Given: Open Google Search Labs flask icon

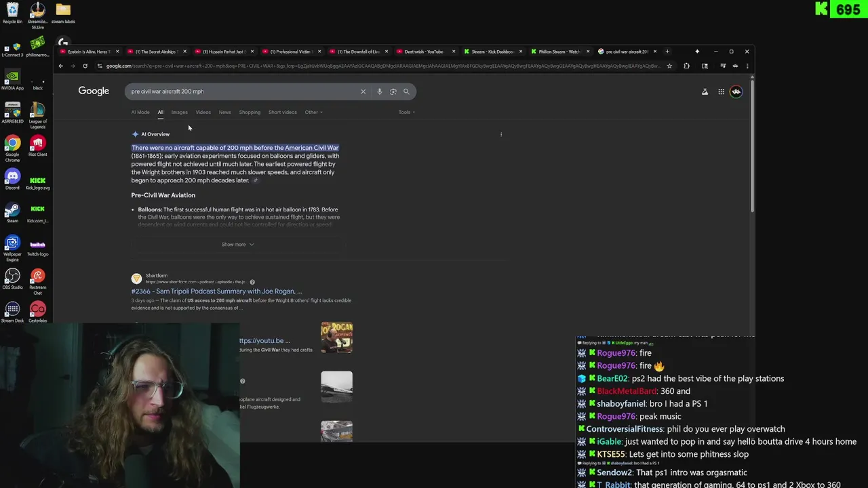Looking at the screenshot, I should [705, 91].
